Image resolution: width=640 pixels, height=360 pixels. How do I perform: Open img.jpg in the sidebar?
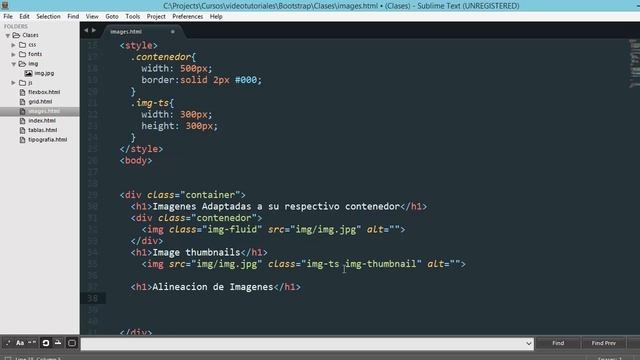(x=44, y=73)
